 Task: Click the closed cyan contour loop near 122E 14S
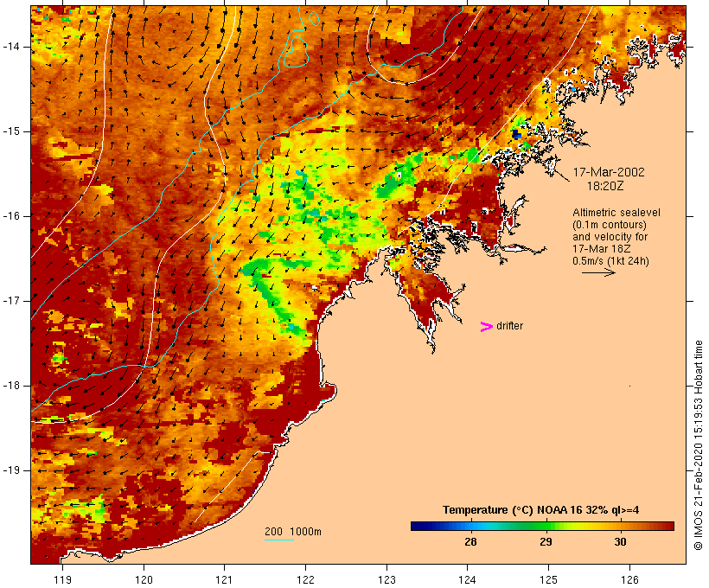click(296, 52)
